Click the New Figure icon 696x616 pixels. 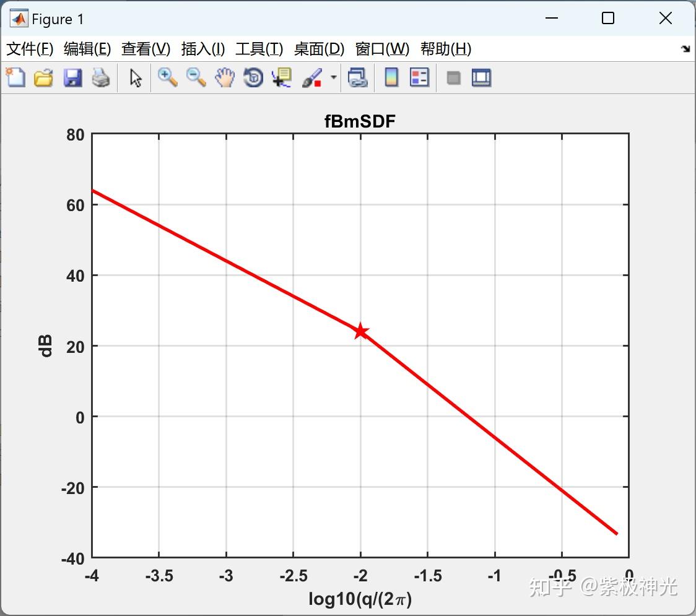[15, 77]
